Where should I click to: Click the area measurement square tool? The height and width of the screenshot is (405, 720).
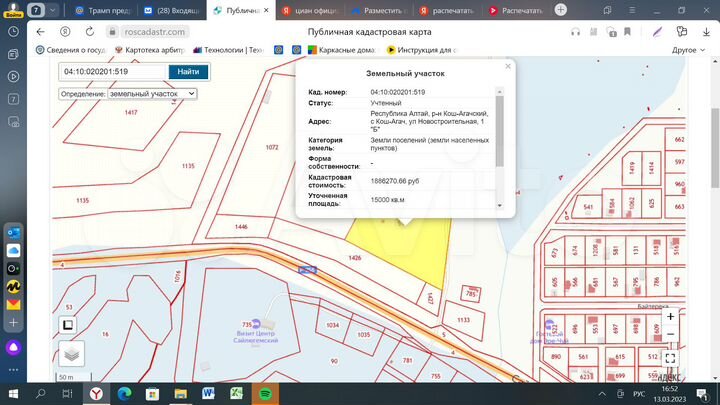click(x=68, y=325)
